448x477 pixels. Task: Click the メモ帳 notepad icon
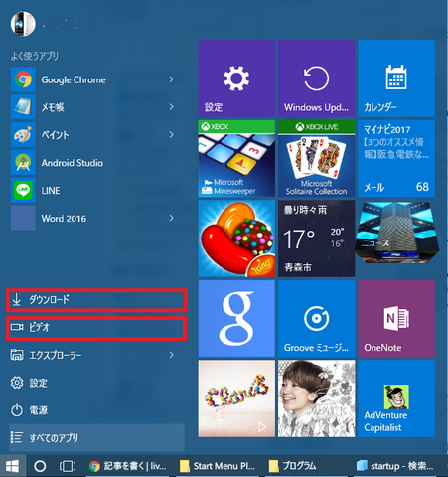tap(23, 107)
